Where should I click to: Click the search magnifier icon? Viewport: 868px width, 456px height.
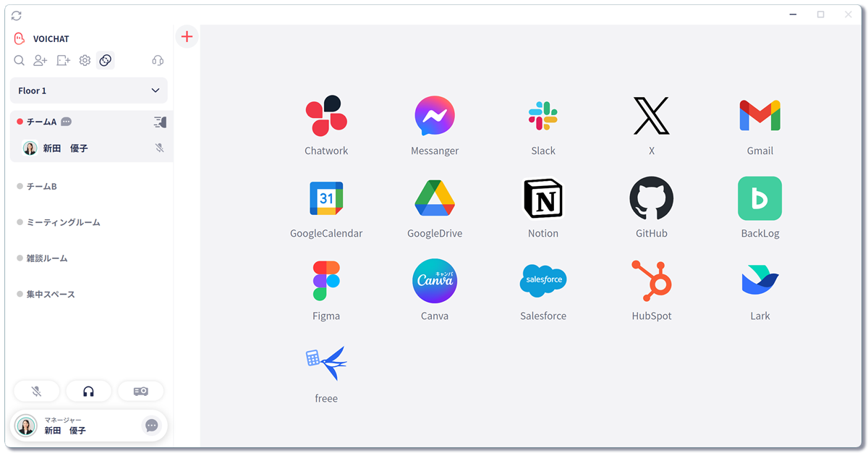pos(20,61)
